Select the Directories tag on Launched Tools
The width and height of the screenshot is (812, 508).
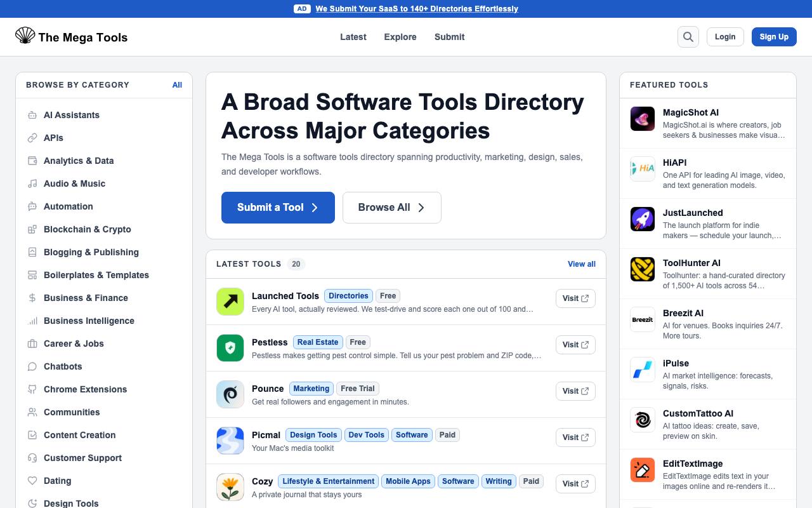pos(348,296)
